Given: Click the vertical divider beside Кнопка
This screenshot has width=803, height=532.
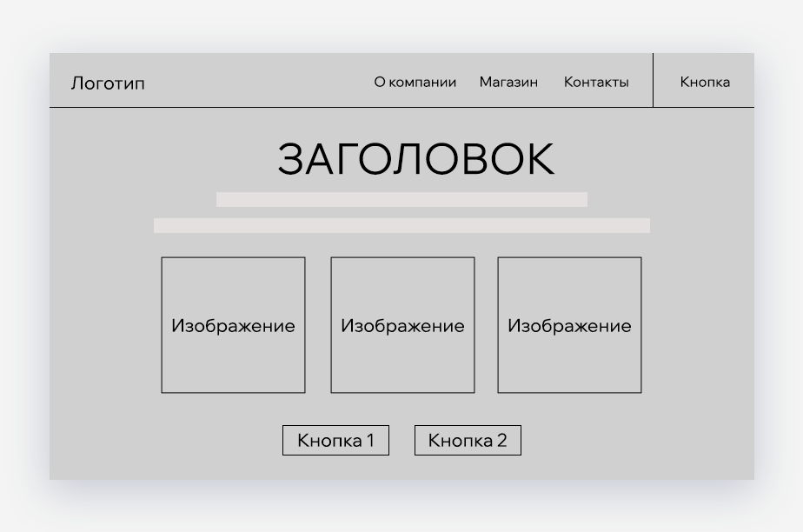Looking at the screenshot, I should (652, 80).
